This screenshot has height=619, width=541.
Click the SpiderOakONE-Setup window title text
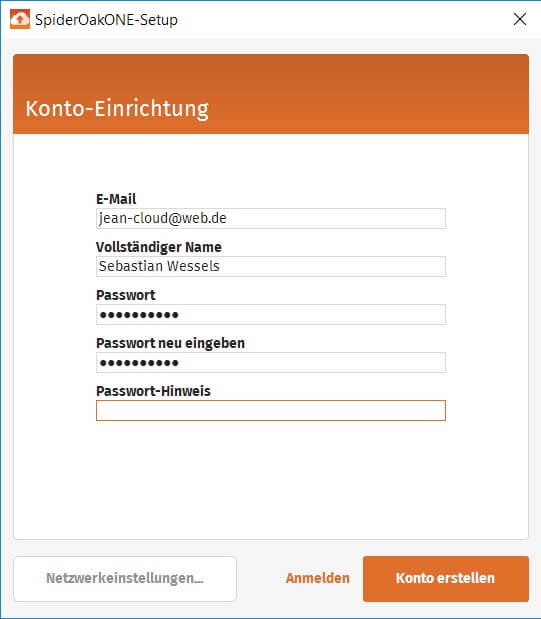pyautogui.click(x=106, y=20)
